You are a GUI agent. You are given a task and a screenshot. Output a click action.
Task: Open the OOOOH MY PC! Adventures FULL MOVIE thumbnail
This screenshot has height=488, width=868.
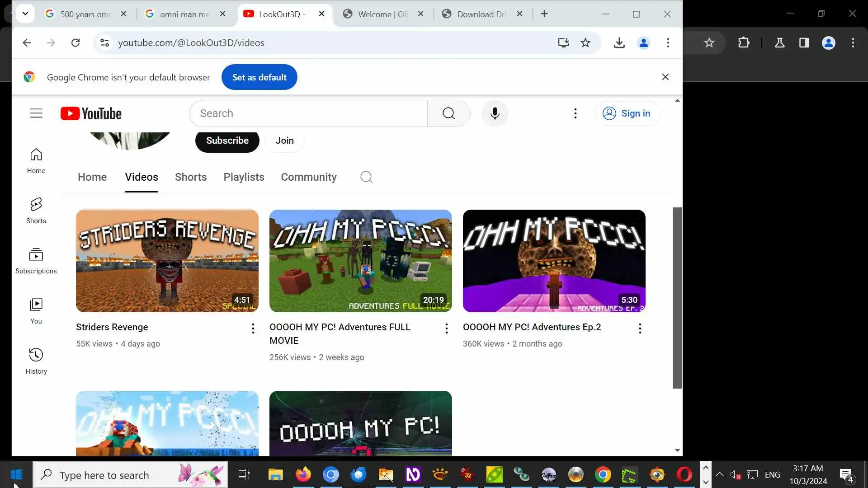click(x=360, y=261)
